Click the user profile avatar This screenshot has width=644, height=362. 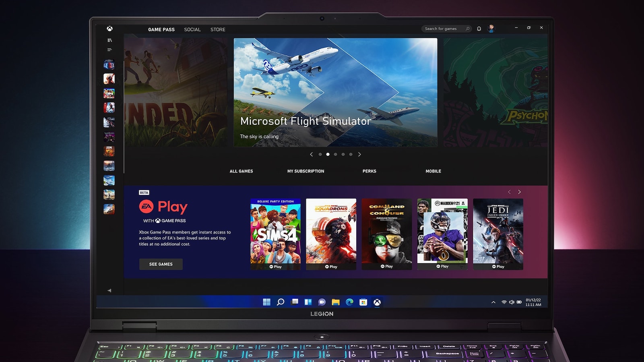[x=491, y=28]
